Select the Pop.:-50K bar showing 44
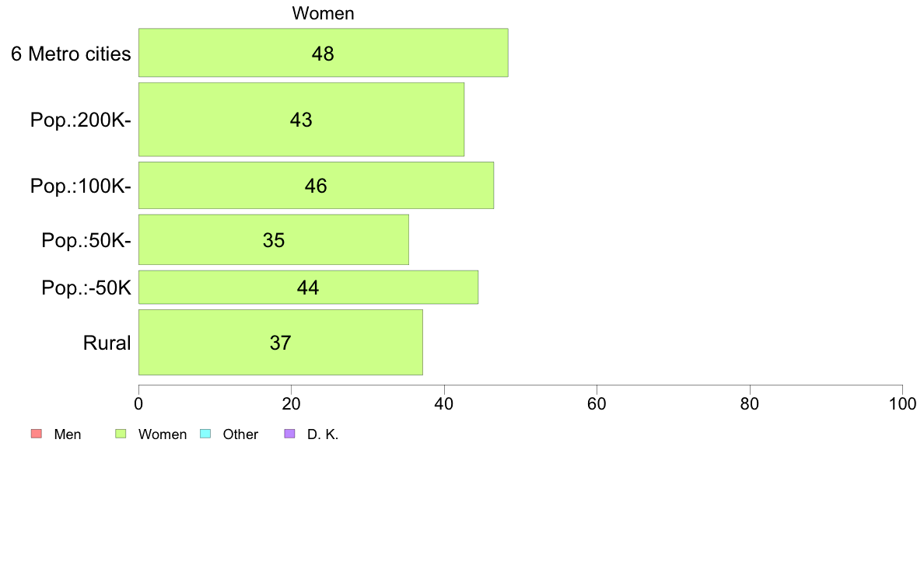The image size is (924, 572). (308, 288)
